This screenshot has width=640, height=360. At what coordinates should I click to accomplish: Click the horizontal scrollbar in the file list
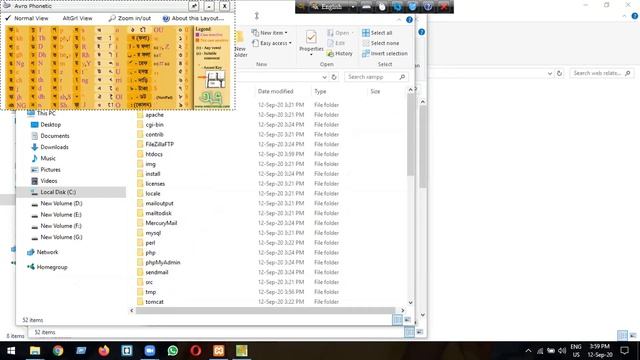(x=265, y=311)
